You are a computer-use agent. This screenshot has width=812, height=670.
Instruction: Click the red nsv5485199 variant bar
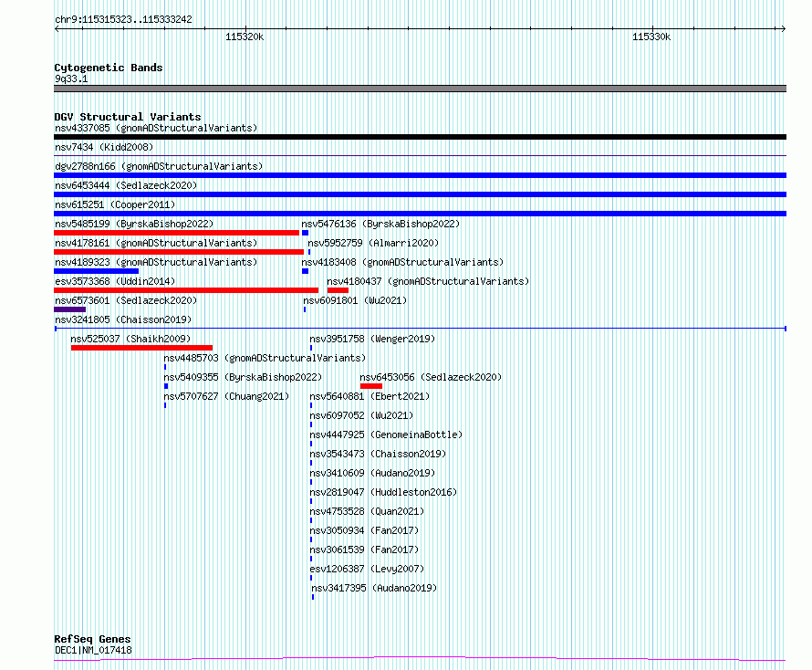point(177,233)
